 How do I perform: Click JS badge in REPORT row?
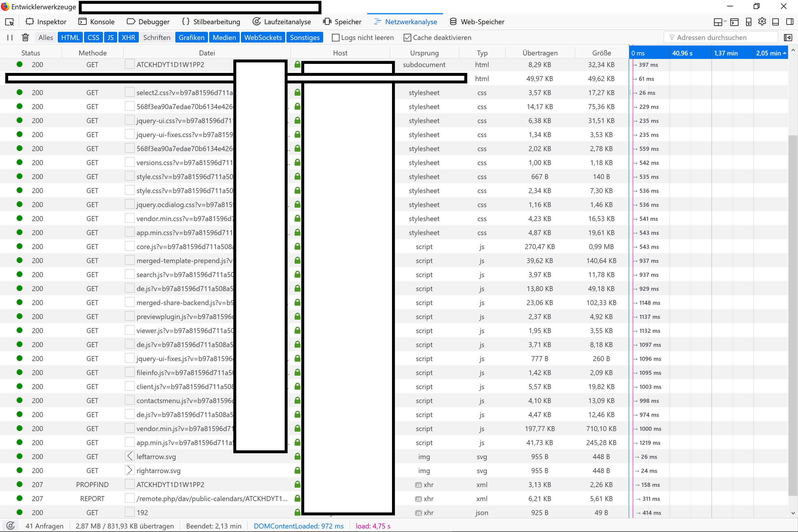point(418,499)
